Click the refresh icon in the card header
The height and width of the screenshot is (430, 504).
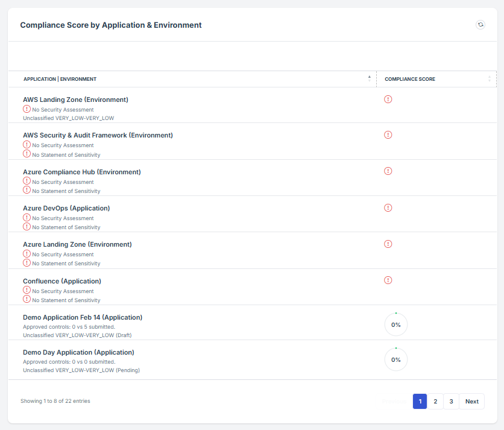click(480, 25)
